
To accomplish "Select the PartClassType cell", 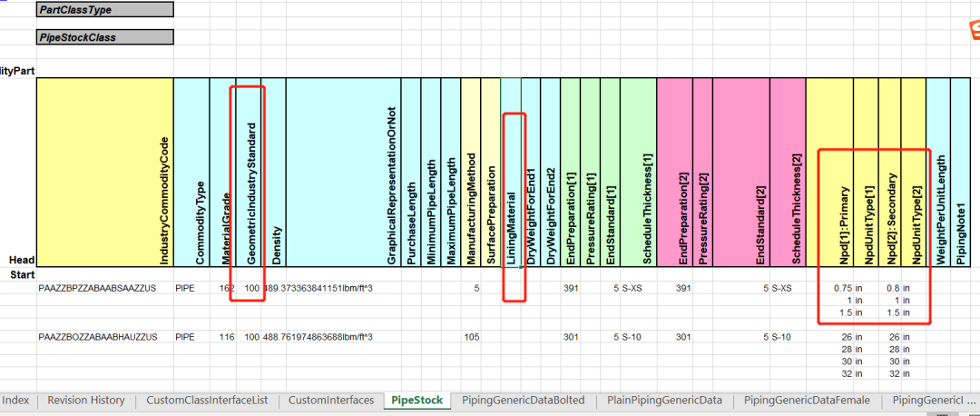I will (105, 10).
